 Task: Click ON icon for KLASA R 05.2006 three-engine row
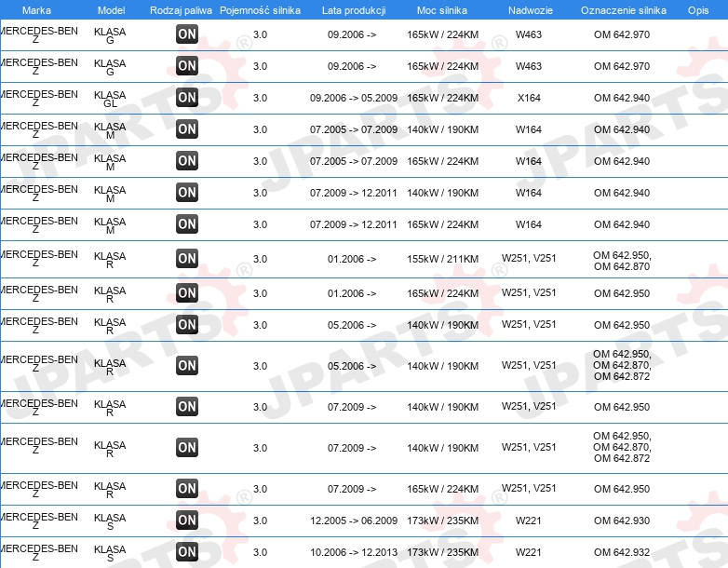click(x=187, y=366)
